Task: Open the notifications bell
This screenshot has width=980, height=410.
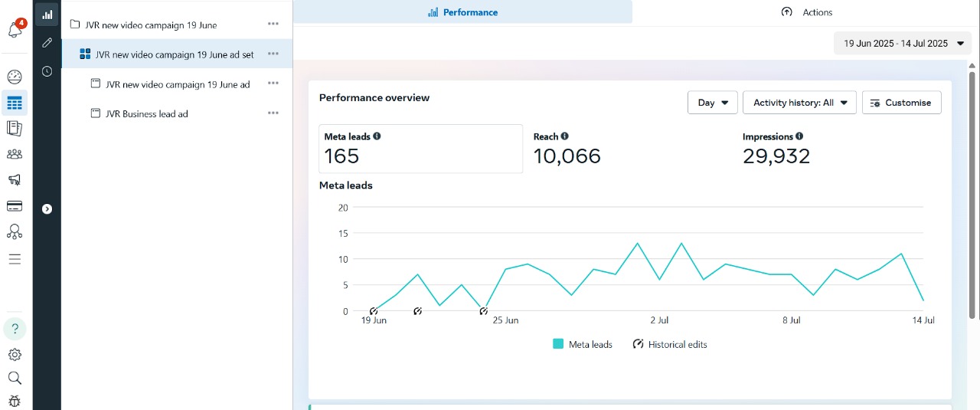Action: click(x=15, y=31)
